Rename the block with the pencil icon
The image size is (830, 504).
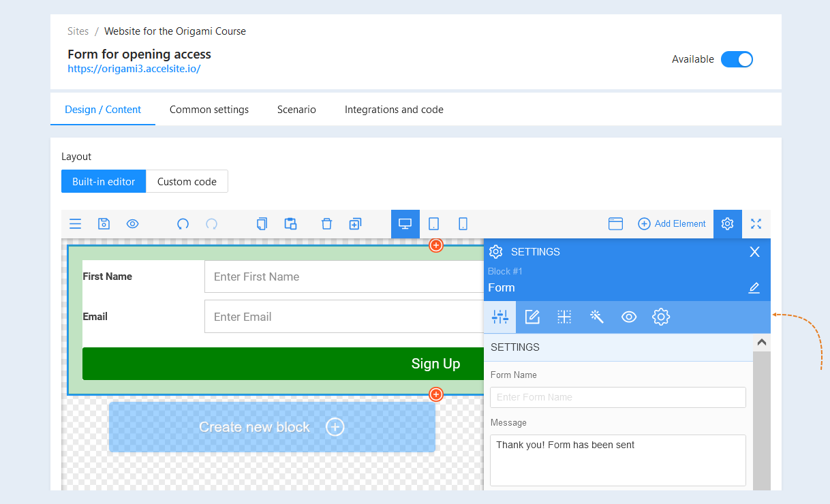click(754, 288)
